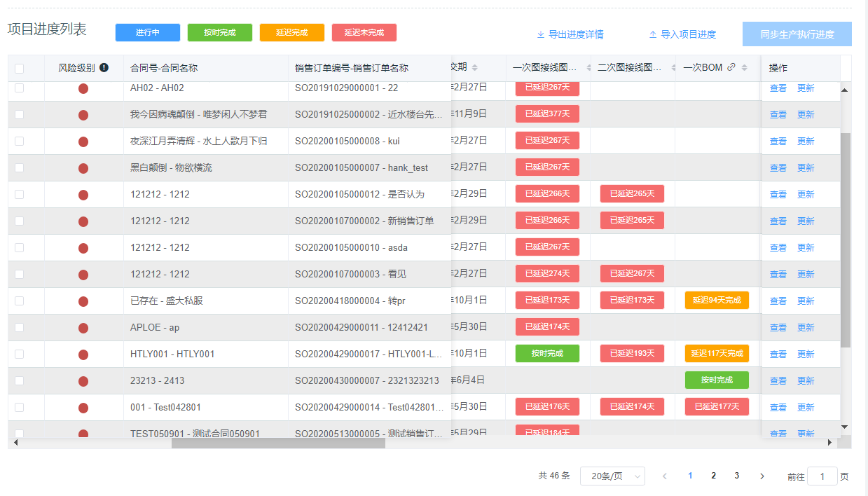Viewport: 868px width, 496px height.
Task: Click 导出进度详情 export link
Action: pos(570,34)
